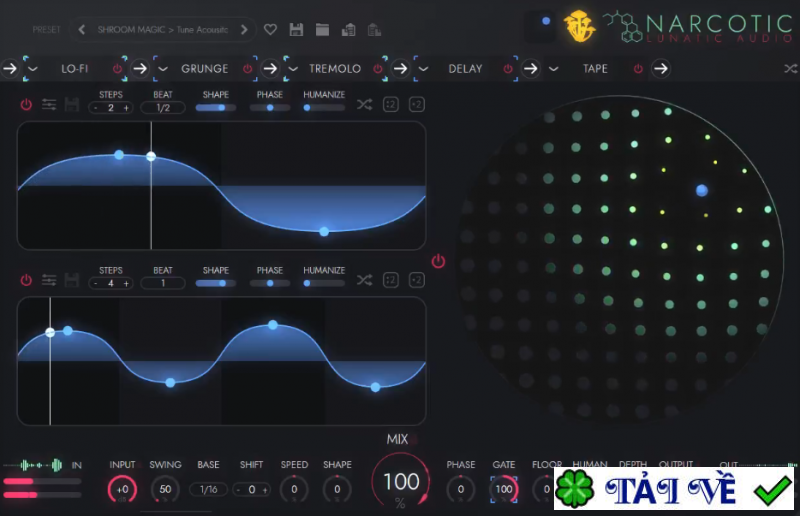Save the preset using floppy disk icon

(297, 30)
